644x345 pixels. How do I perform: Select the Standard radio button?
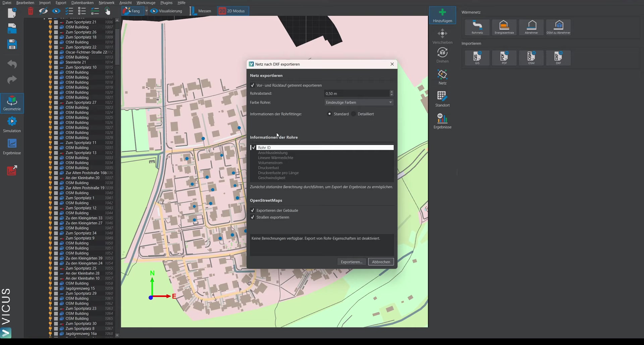[x=330, y=114]
